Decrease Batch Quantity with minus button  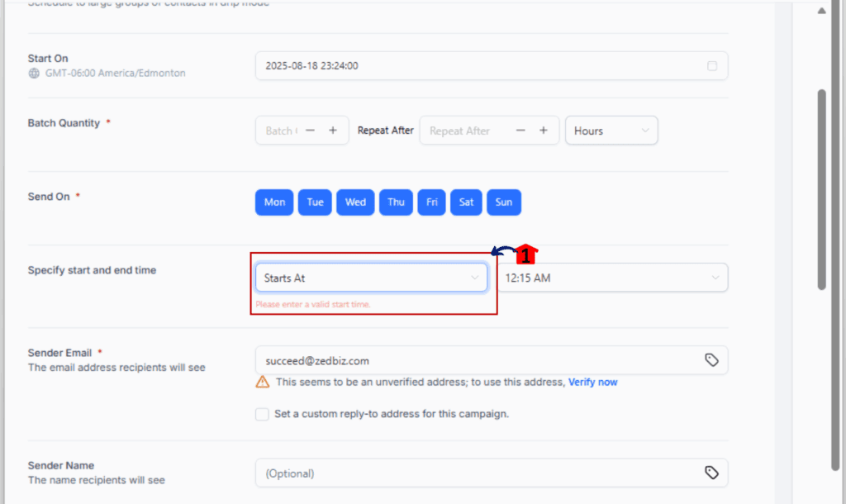[x=311, y=131]
